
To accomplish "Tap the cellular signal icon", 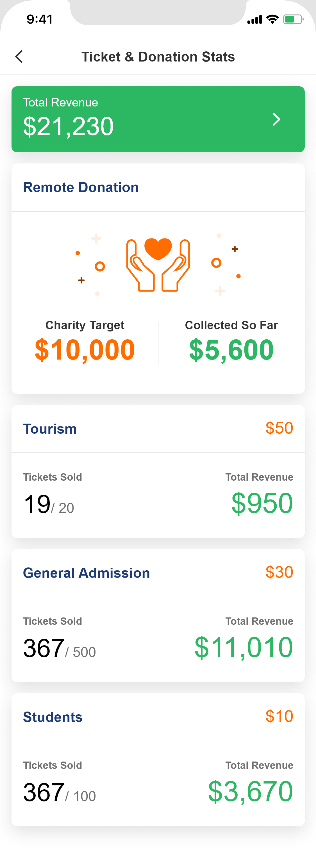I will pyautogui.click(x=254, y=20).
